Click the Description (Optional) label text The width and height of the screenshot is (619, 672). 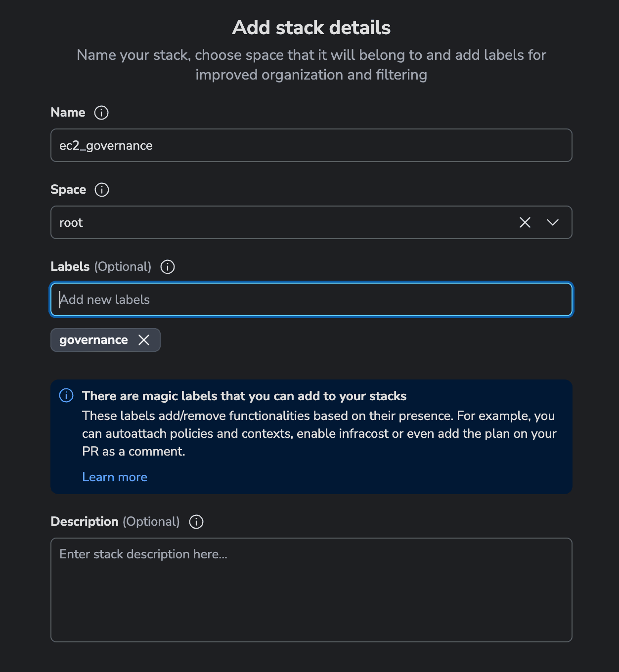115,522
